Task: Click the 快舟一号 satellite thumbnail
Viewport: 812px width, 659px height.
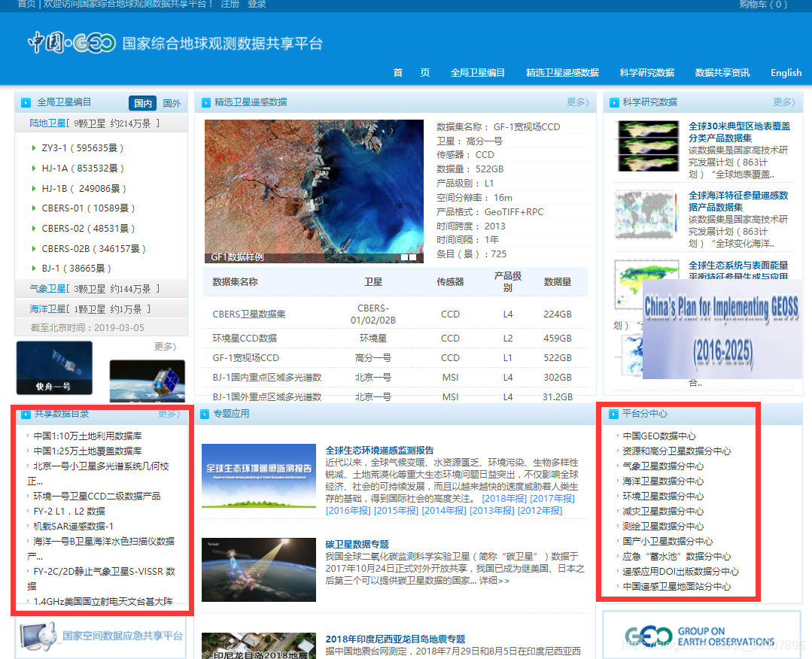Action: [54, 368]
